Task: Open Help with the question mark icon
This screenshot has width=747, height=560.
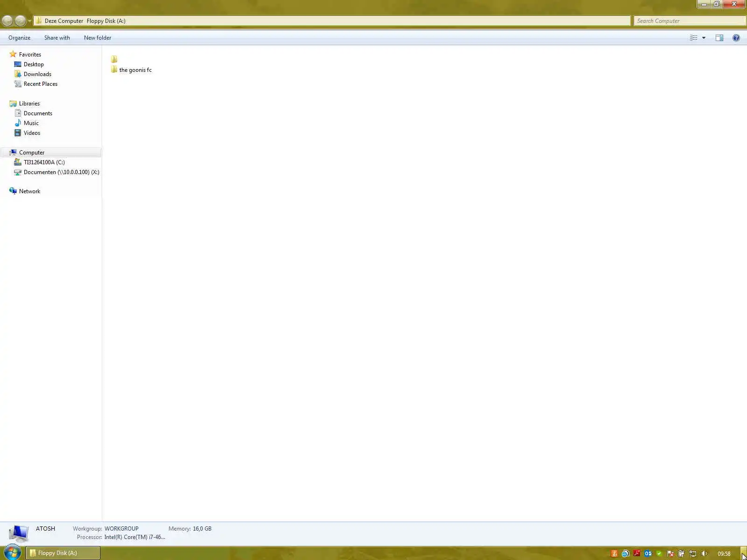Action: [736, 38]
